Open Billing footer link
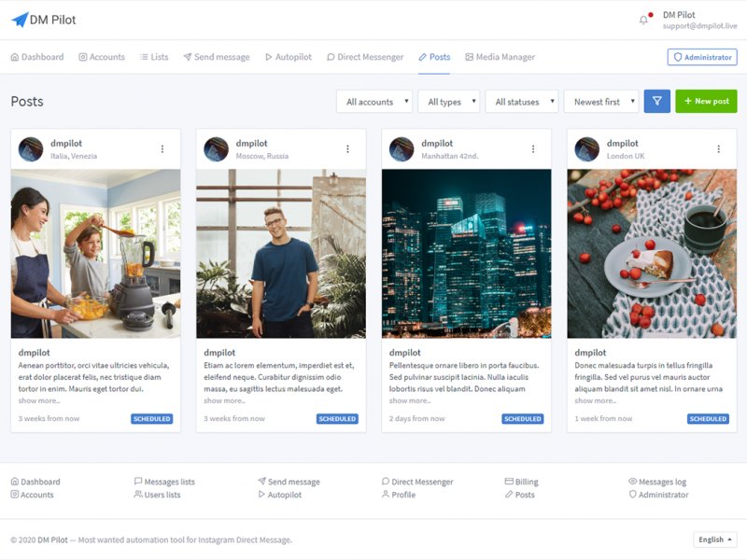This screenshot has height=560, width=747. pos(522,482)
